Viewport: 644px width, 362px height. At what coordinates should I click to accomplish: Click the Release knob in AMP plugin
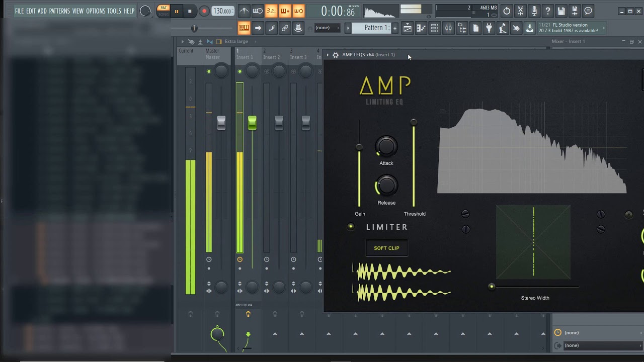point(386,186)
